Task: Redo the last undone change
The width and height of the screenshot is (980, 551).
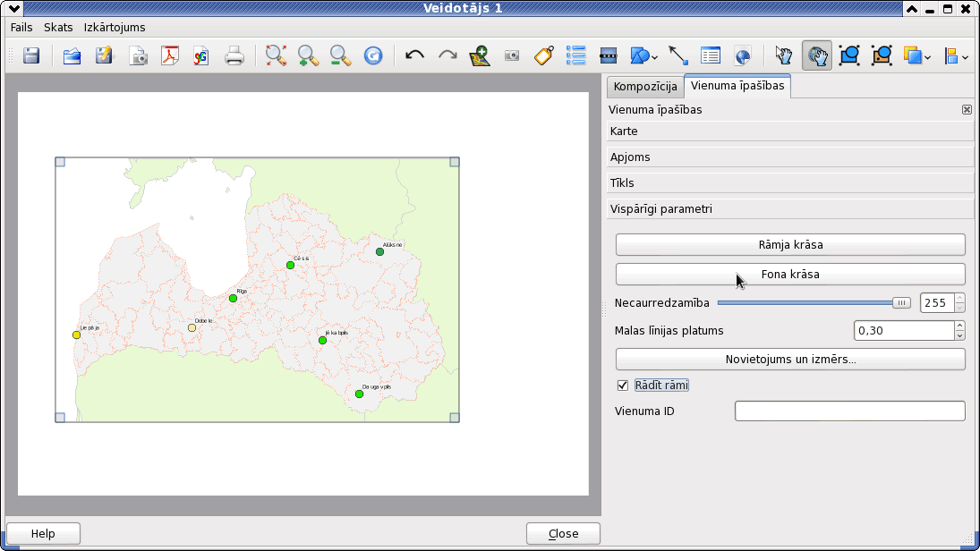Action: [447, 56]
